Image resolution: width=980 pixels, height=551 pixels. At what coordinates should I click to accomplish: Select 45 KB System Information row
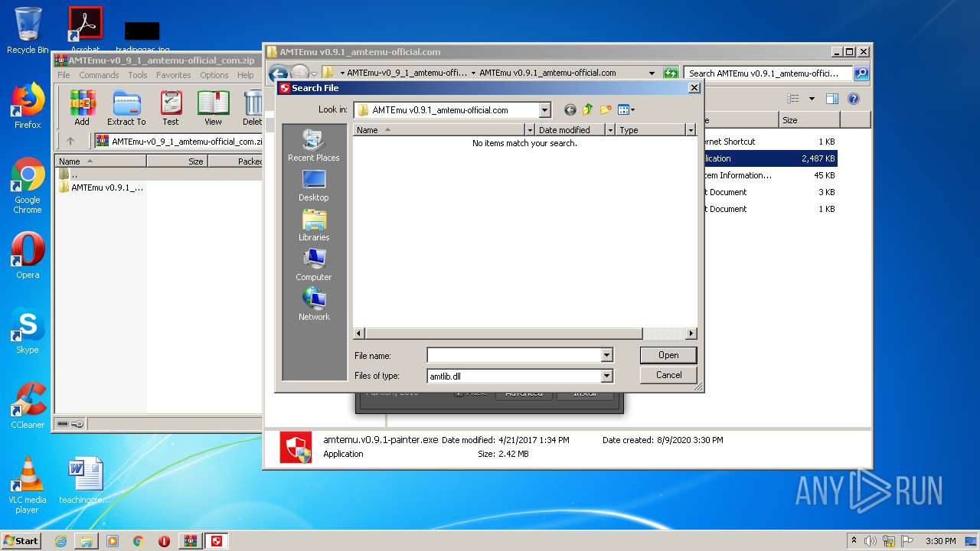770,175
